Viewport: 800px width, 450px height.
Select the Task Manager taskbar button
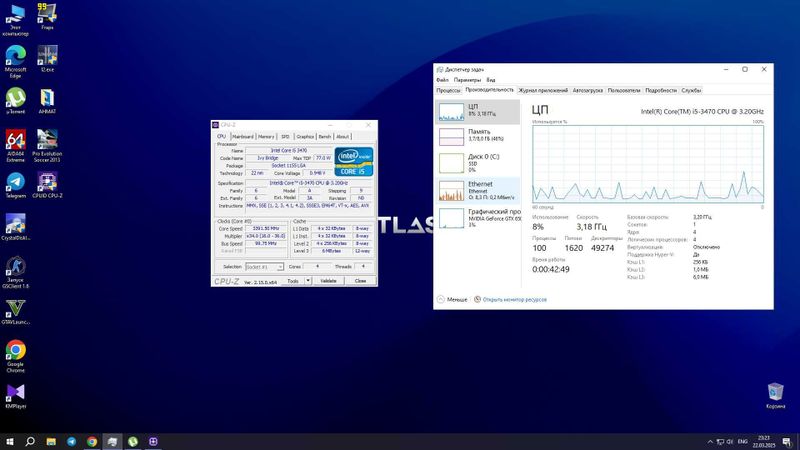[x=112, y=441]
